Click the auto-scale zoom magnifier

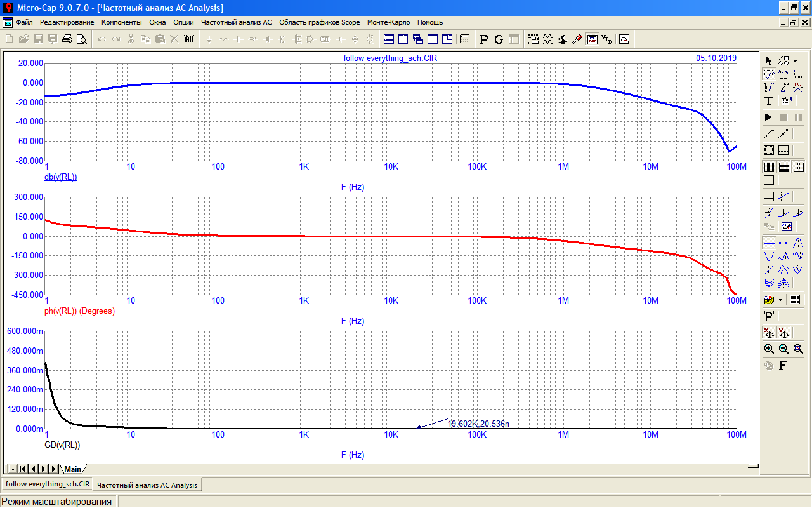tap(798, 349)
